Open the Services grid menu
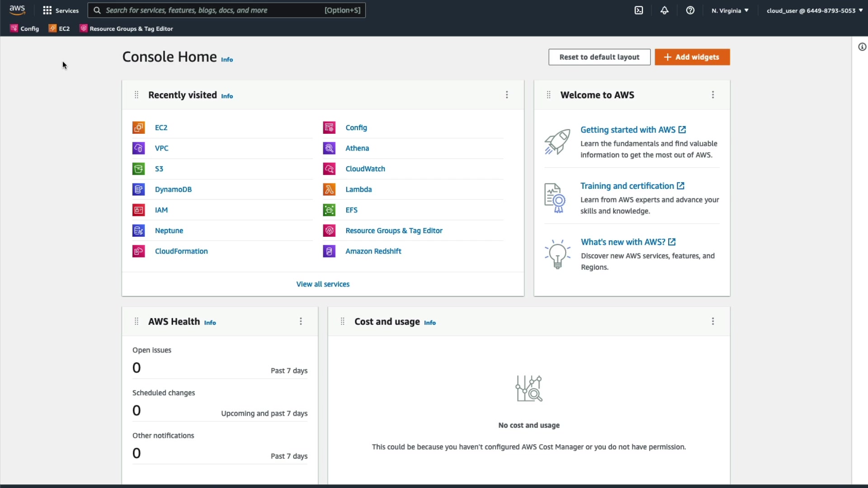Viewport: 868px width, 488px height. pos(60,10)
